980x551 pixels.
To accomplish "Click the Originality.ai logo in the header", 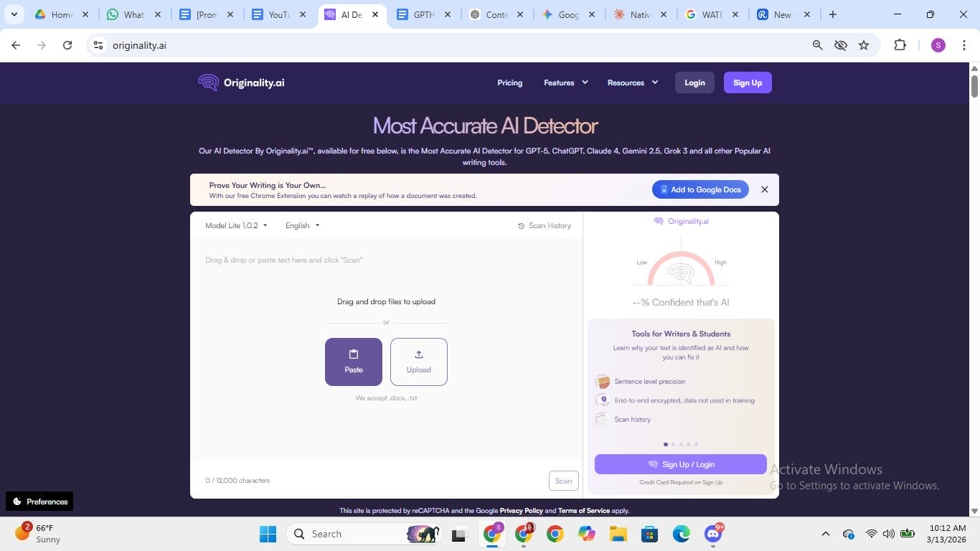I will click(x=241, y=83).
